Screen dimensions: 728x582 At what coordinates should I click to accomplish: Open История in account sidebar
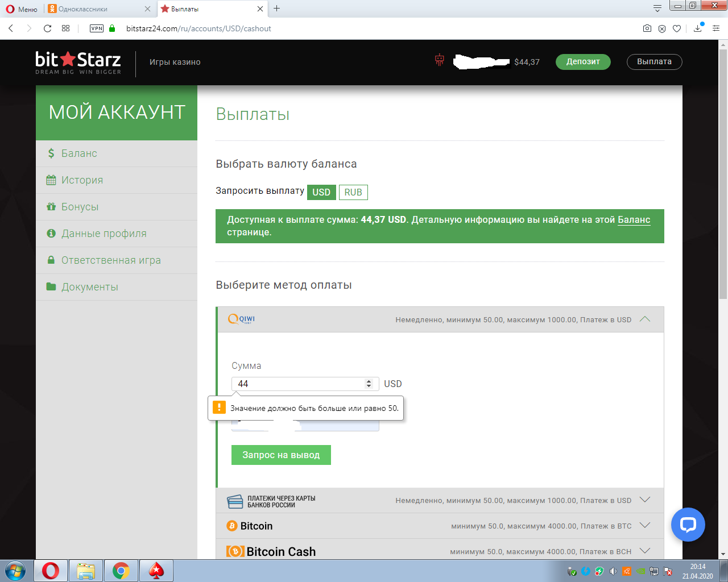point(82,180)
